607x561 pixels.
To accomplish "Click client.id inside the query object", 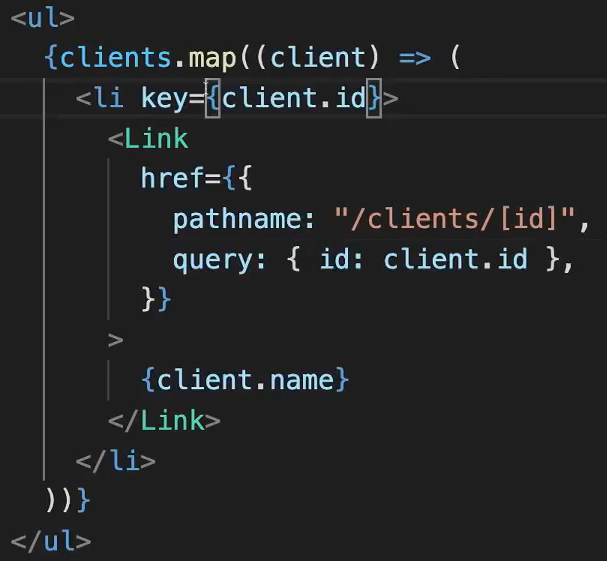I will [455, 259].
